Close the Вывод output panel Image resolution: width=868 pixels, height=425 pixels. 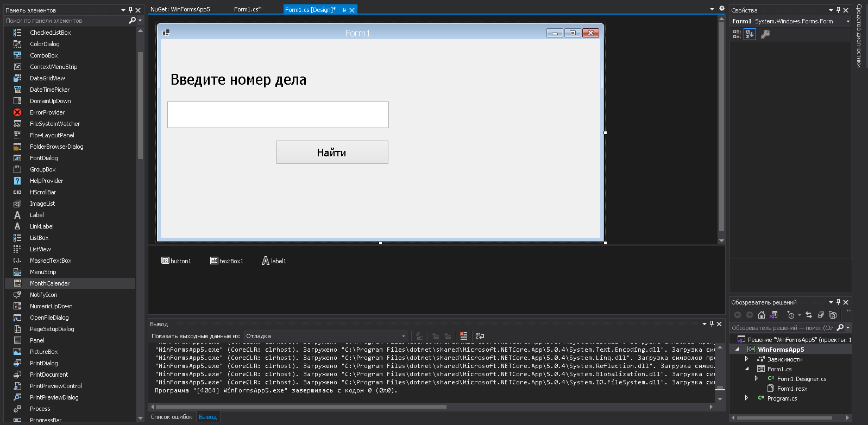(x=719, y=323)
